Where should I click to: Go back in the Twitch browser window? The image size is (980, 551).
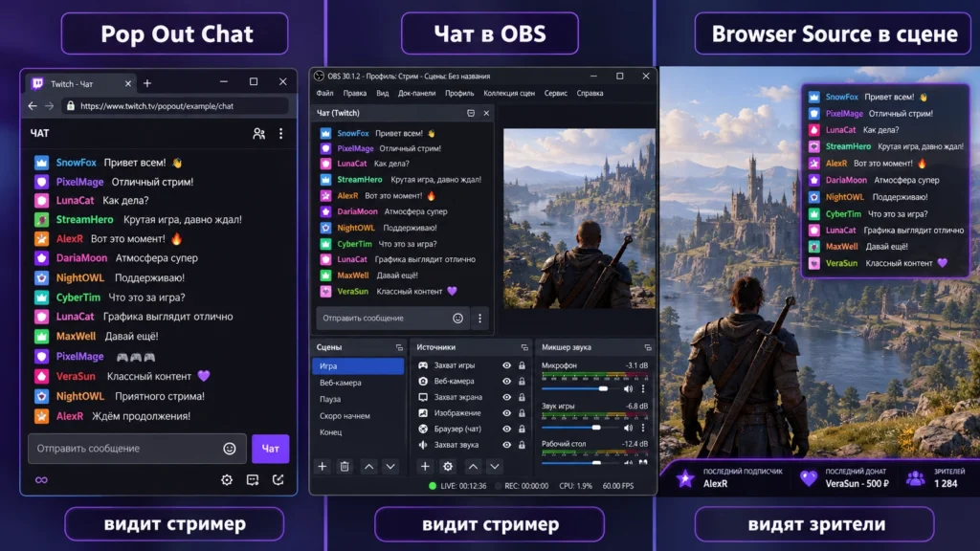coord(33,106)
